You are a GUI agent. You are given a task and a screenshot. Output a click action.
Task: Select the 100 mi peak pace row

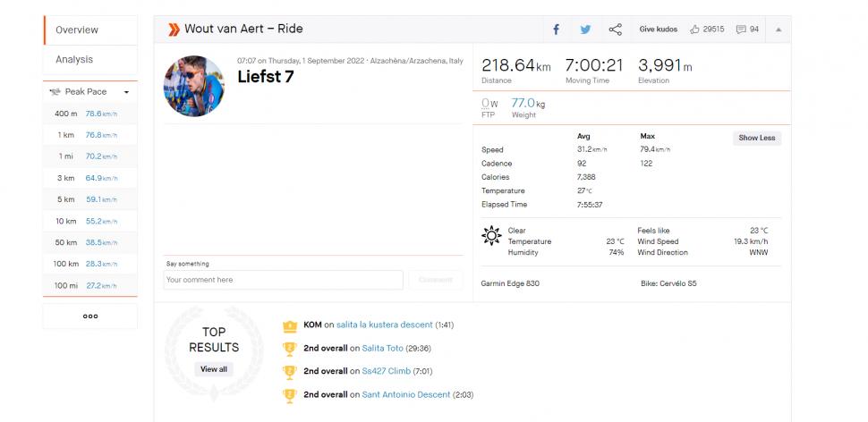click(x=90, y=285)
